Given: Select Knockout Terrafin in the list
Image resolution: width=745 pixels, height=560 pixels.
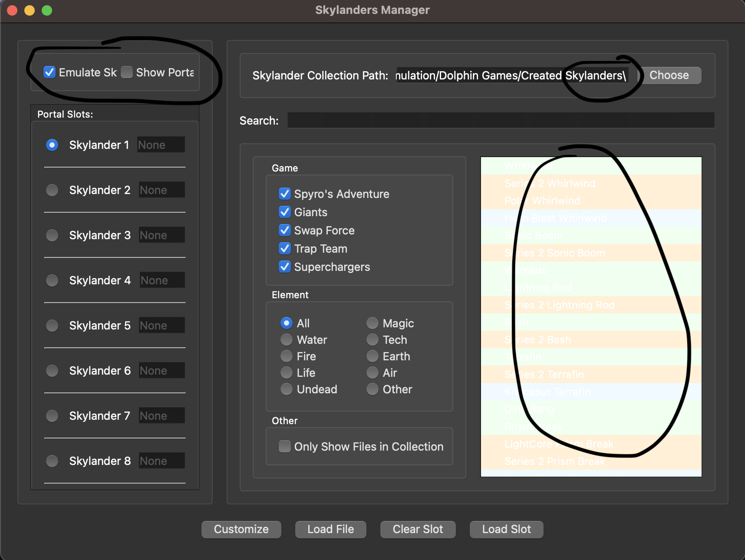Looking at the screenshot, I should (x=591, y=392).
